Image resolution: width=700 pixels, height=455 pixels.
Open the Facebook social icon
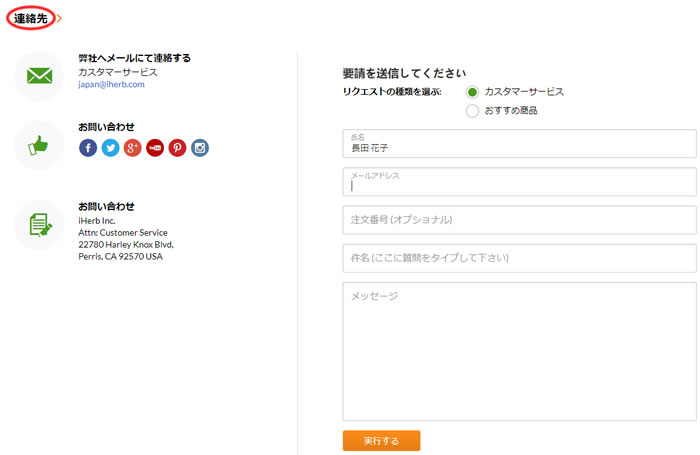[x=88, y=148]
